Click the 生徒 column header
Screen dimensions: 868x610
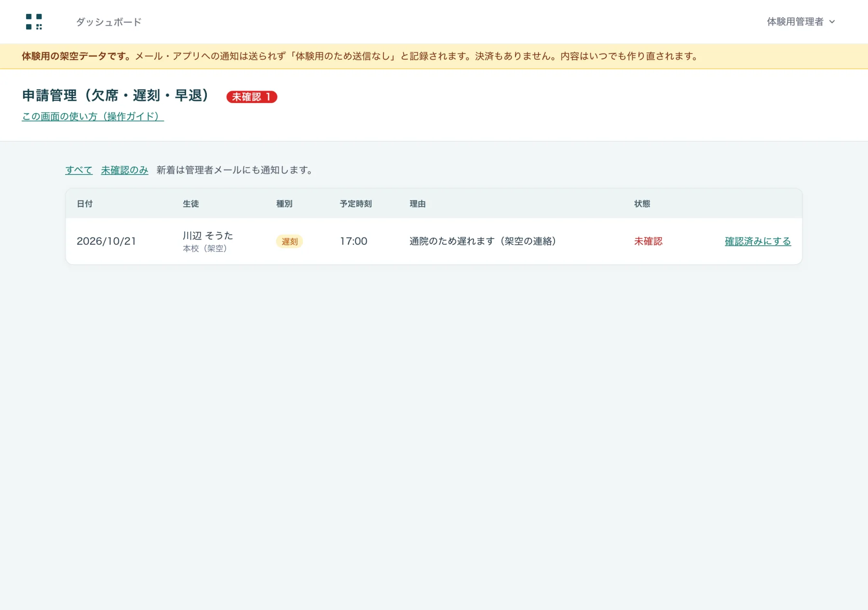pyautogui.click(x=190, y=204)
